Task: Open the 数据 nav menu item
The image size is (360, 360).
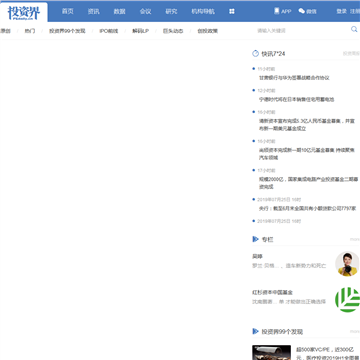Action: 119,11
